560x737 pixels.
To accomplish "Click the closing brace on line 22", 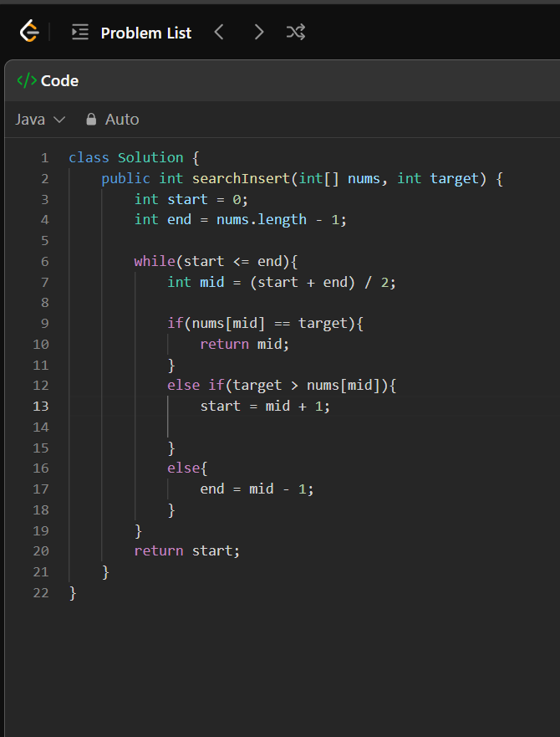I will (x=73, y=593).
